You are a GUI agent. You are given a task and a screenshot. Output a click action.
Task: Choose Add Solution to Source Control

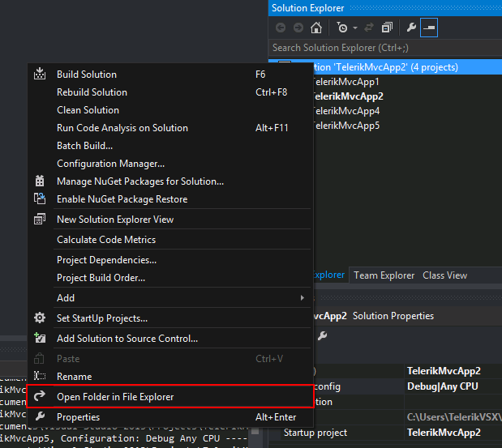[x=170, y=339]
